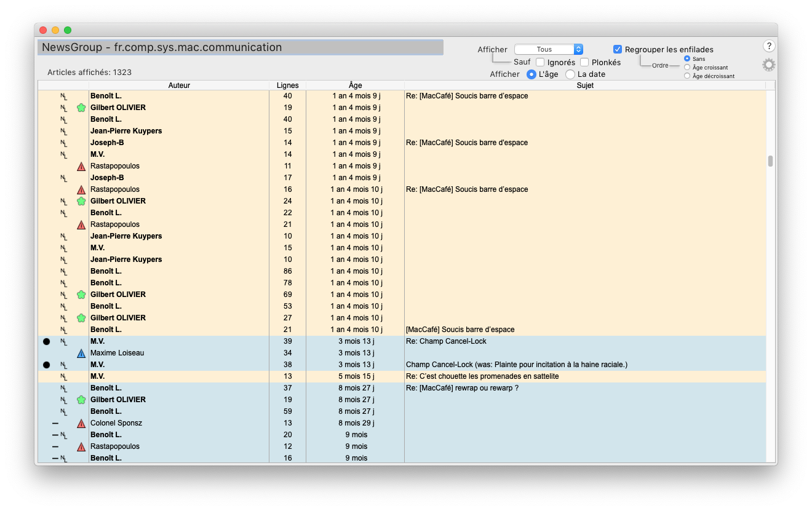812x511 pixels.
Task: Click line count 69 in Lignes column
Action: [287, 295]
